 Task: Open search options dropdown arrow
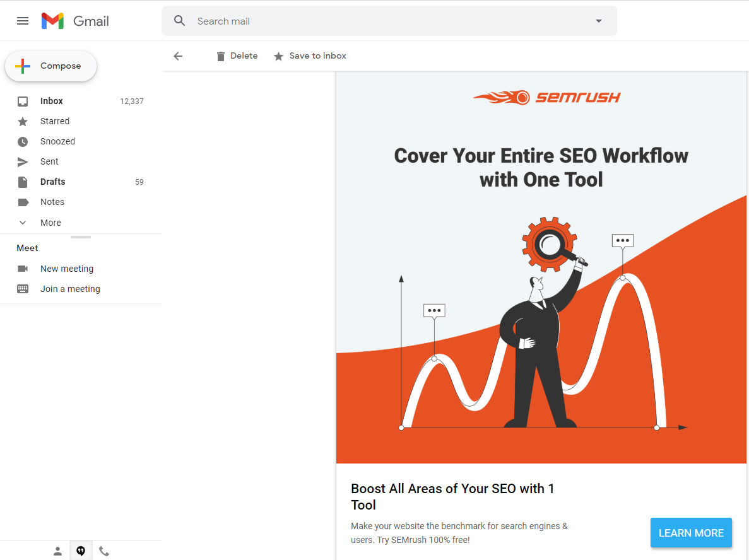598,20
